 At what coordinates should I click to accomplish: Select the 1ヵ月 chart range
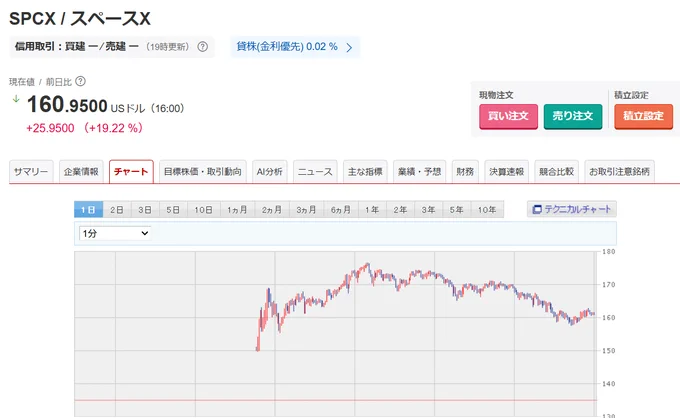click(237, 209)
